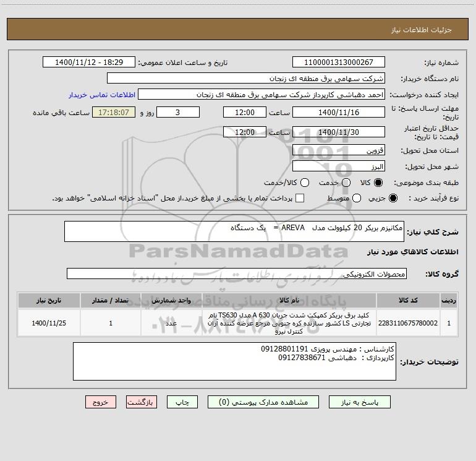Select the کالا/خدمت radio button
Screen dimensions: 476x461
pos(305,183)
